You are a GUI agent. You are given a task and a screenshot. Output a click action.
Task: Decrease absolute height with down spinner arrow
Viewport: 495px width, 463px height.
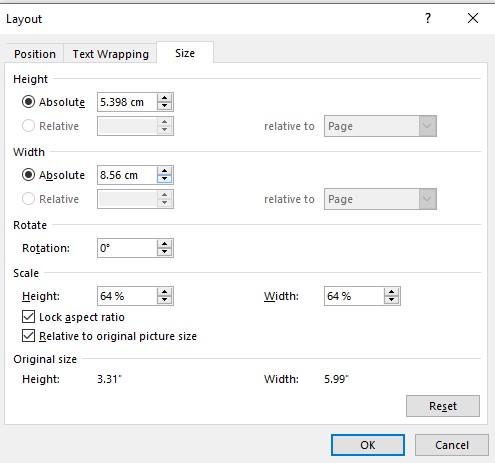click(164, 106)
